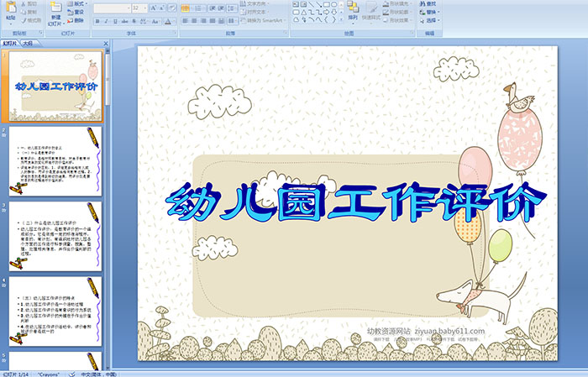Open the Change Case (Aa) dropdown
Viewport: 588px width, 377px height.
pyautogui.click(x=155, y=21)
